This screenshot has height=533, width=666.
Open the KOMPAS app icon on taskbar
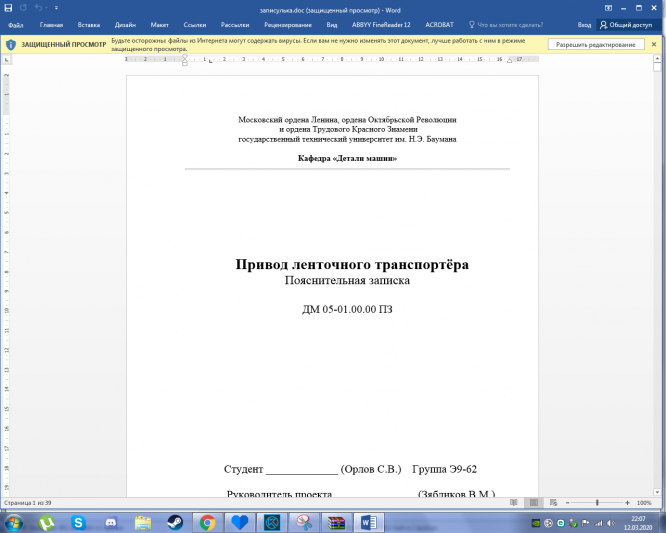pos(272,522)
